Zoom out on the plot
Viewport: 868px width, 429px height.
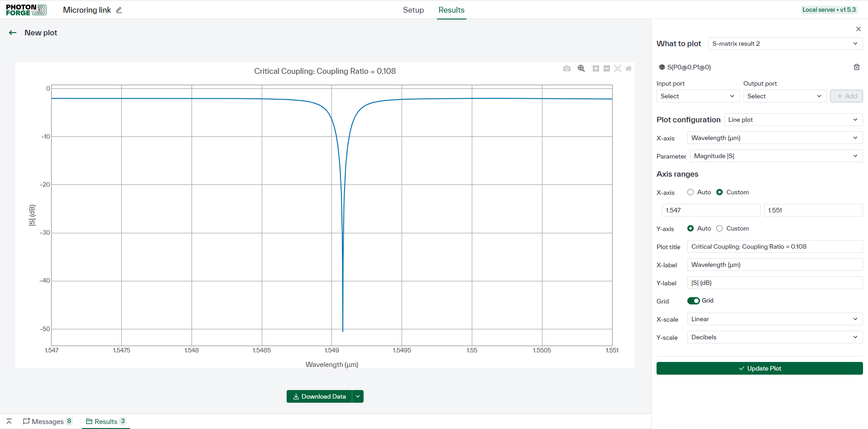coord(607,68)
